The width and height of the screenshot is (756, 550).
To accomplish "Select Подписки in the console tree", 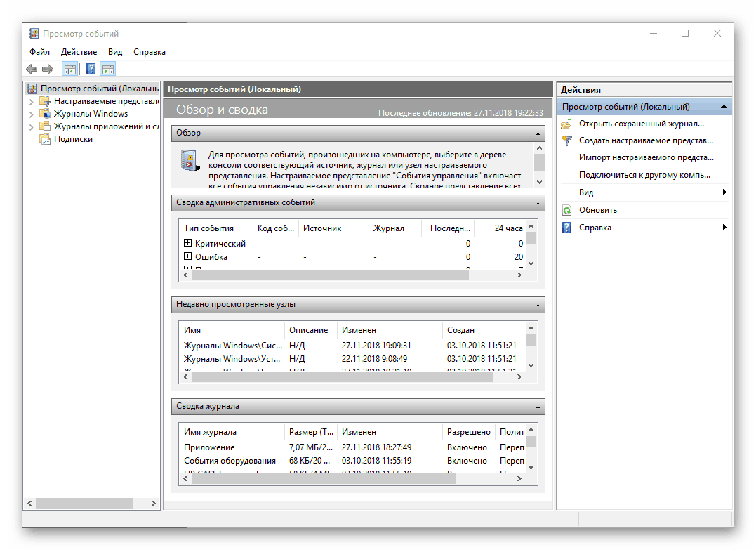I will pos(73,139).
